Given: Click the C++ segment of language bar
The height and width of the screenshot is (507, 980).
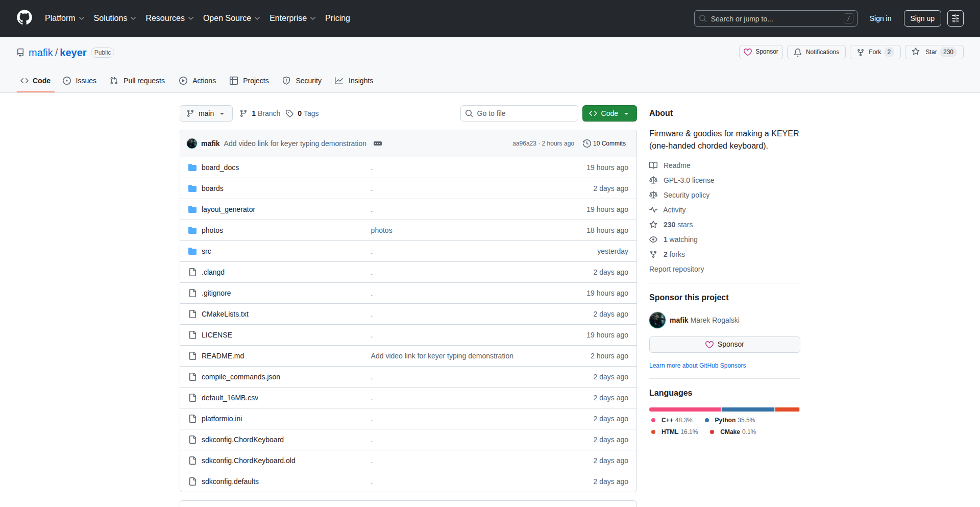Looking at the screenshot, I should tap(684, 409).
